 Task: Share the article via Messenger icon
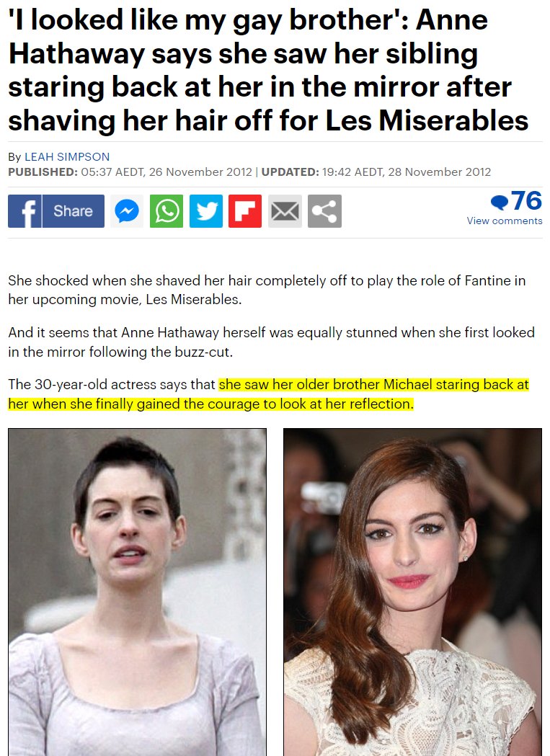tap(127, 211)
